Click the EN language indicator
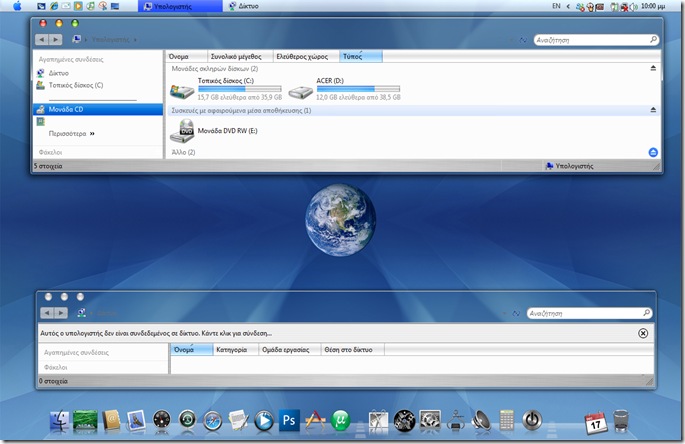This screenshot has height=444, width=685. click(556, 6)
